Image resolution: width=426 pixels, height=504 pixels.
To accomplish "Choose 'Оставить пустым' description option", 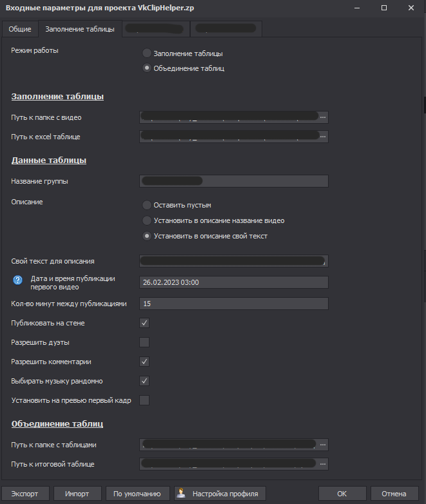I will (147, 205).
